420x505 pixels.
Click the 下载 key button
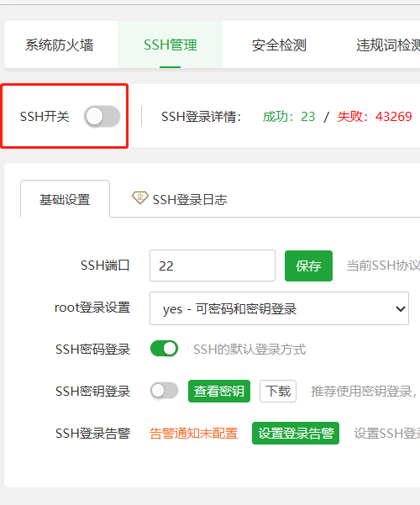point(278,391)
